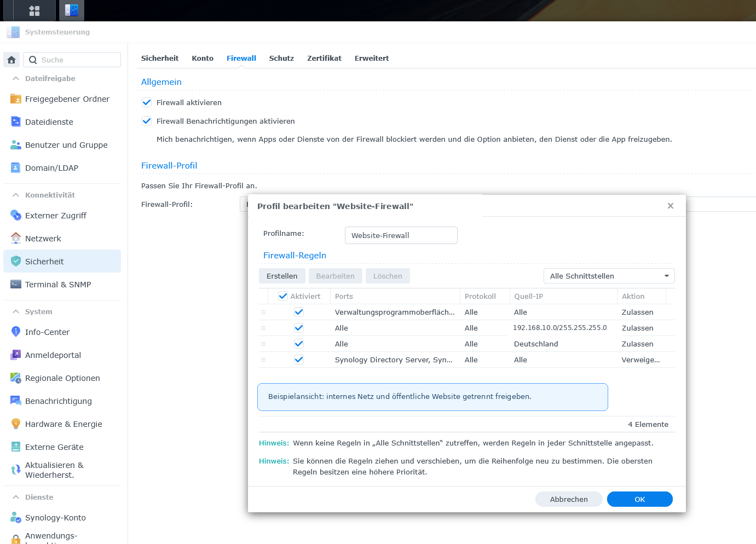Click the Profilname input field
756x544 pixels.
401,235
